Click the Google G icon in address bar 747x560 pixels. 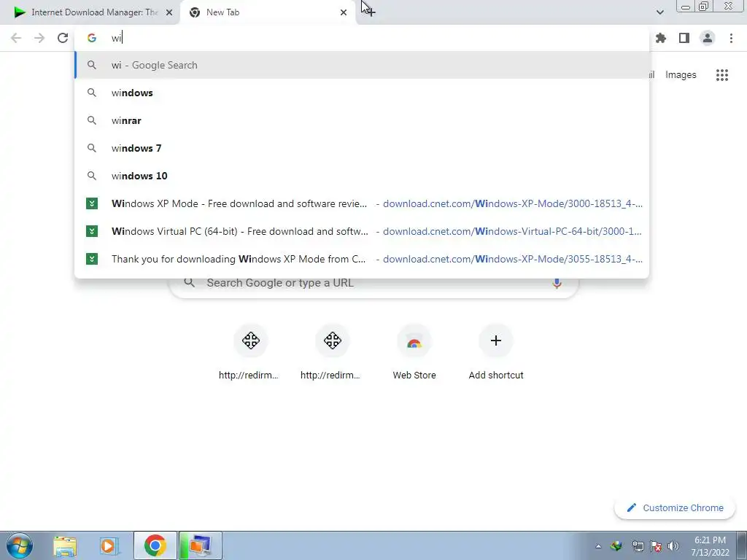(x=91, y=38)
